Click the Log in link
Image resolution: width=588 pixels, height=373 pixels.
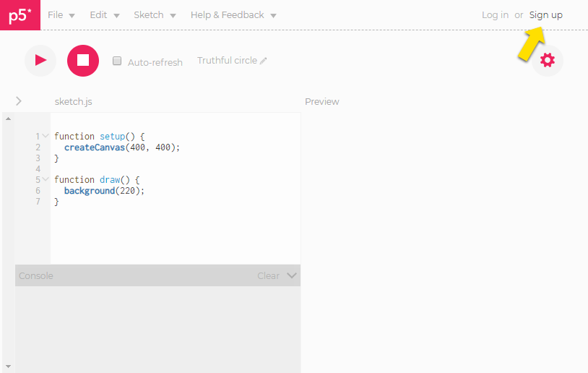pyautogui.click(x=495, y=15)
